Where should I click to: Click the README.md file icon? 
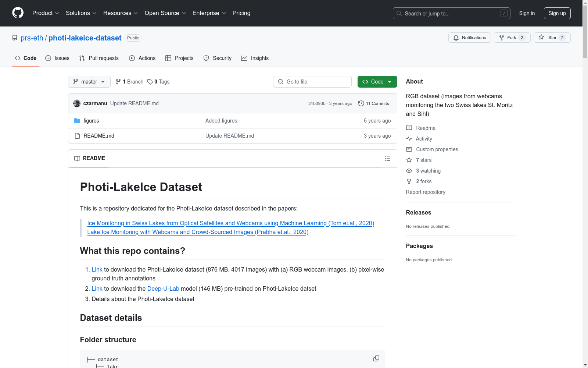77,136
